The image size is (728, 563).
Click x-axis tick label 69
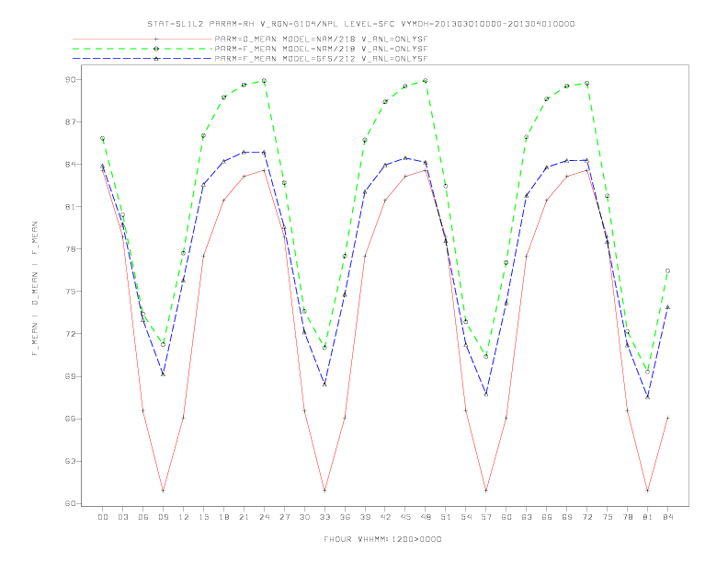tap(567, 517)
